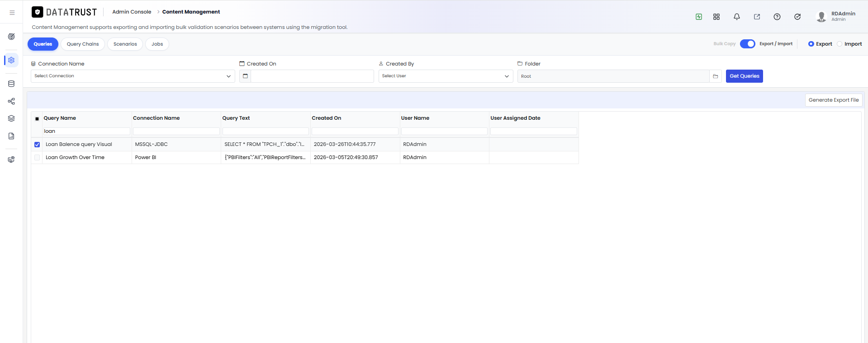
Task: Open the layers stack sidebar icon
Action: click(x=11, y=118)
